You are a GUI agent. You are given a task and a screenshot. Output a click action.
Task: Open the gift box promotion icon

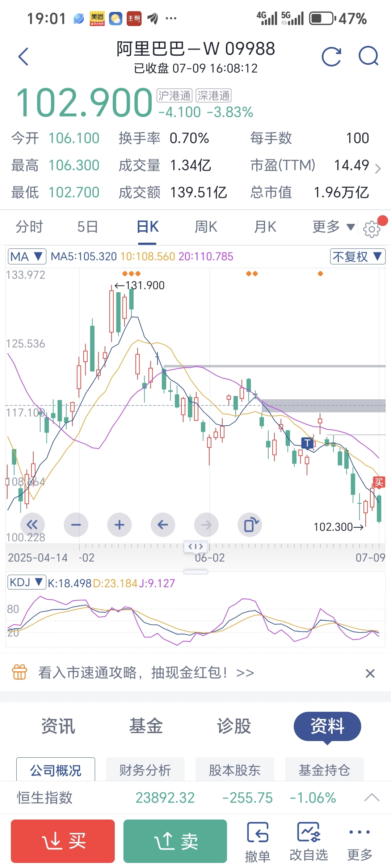(x=20, y=672)
